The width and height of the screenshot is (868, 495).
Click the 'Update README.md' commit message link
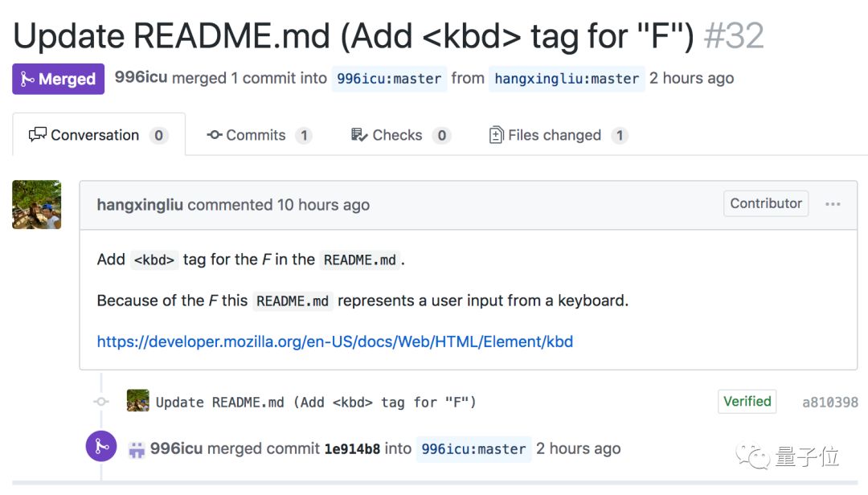tap(316, 402)
